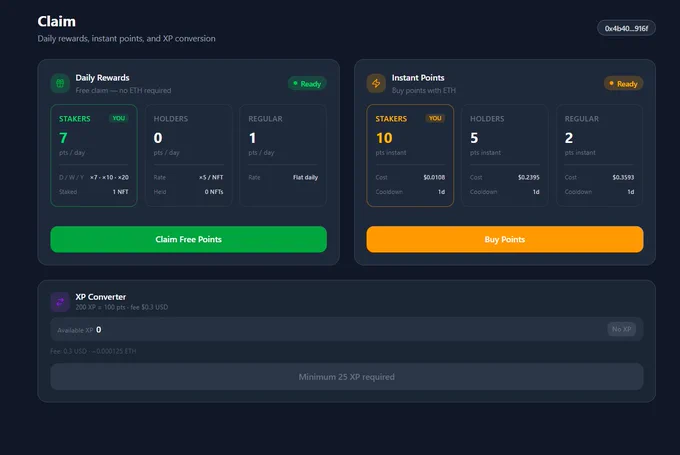Click the orange YOU tag on Stakers
This screenshot has height=455, width=680.
(x=435, y=118)
